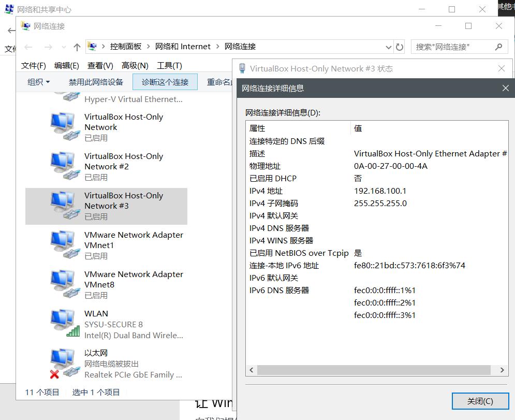
Task: Select the 以太网 adapter icon
Action: click(x=65, y=364)
